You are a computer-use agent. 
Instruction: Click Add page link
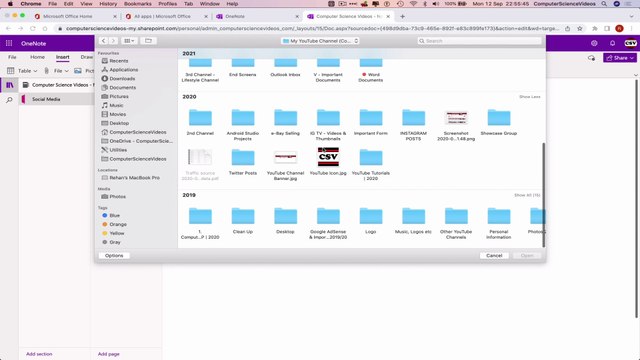point(109,354)
